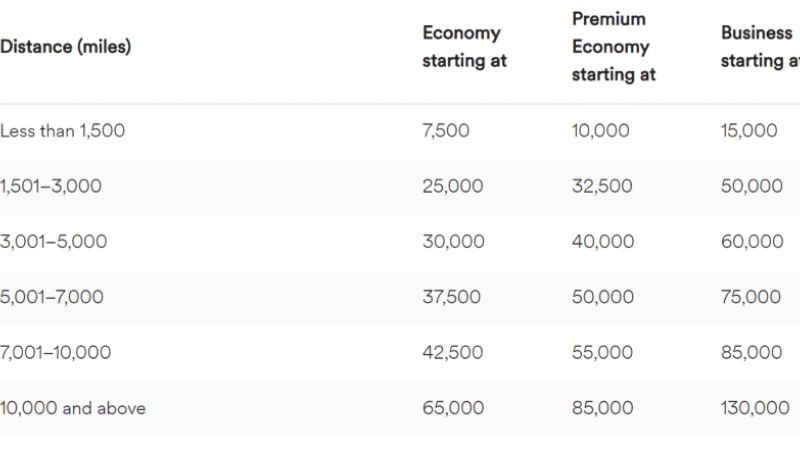The height and width of the screenshot is (450, 800).
Task: Click the "Distance (miles)" column header
Action: (x=66, y=46)
